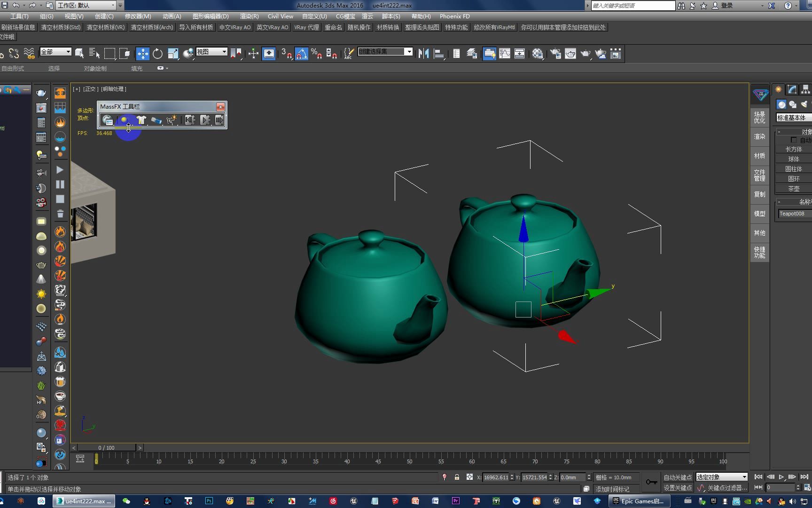Open the 全部 selection filter dropdown

[x=55, y=52]
